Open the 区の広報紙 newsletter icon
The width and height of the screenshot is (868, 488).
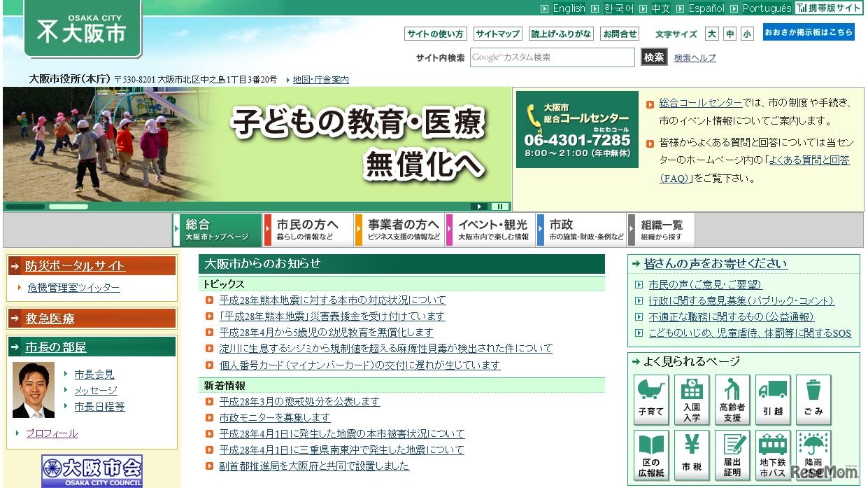(x=651, y=455)
